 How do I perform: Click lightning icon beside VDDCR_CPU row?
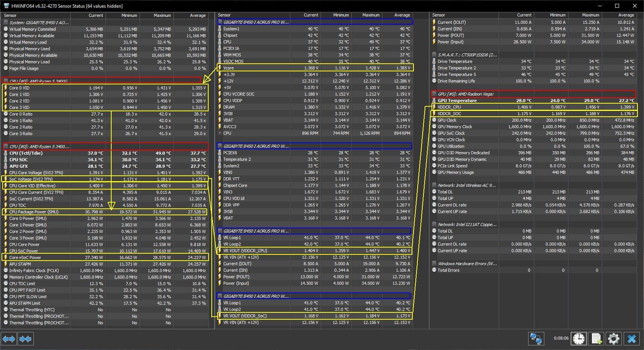[434, 107]
